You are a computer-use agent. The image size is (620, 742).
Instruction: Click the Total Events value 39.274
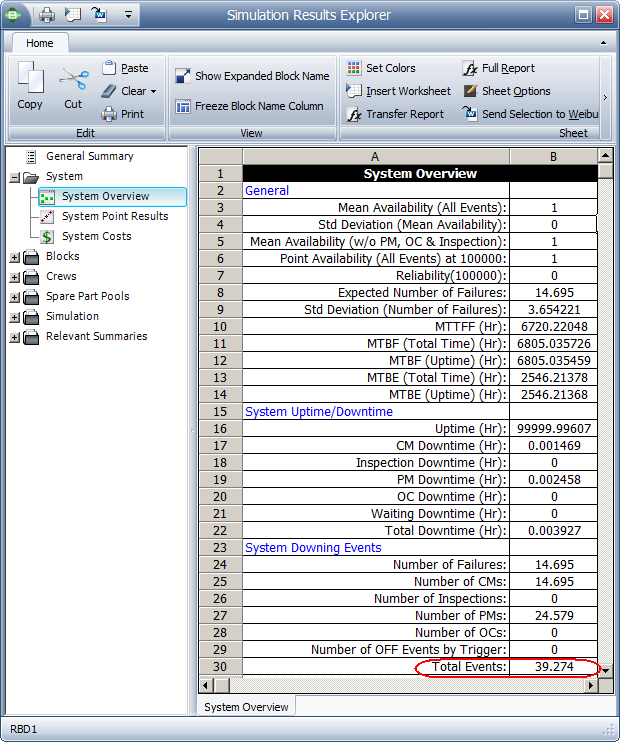coord(554,667)
